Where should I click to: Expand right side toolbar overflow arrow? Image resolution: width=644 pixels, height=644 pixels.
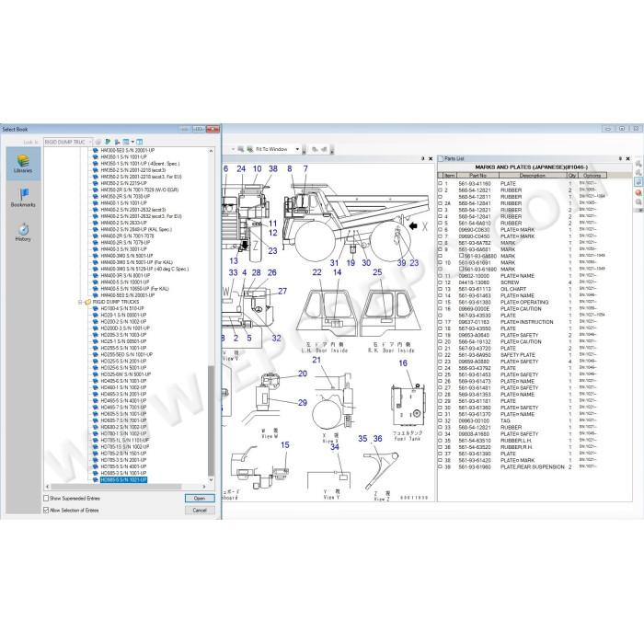pos(638,210)
